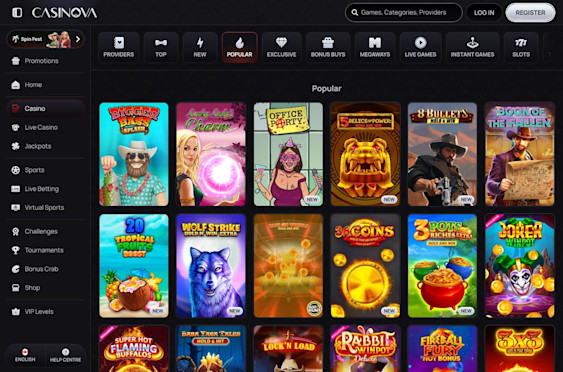Open Promotions from the sidebar
Image resolution: width=563 pixels, height=372 pixels.
[x=45, y=61]
